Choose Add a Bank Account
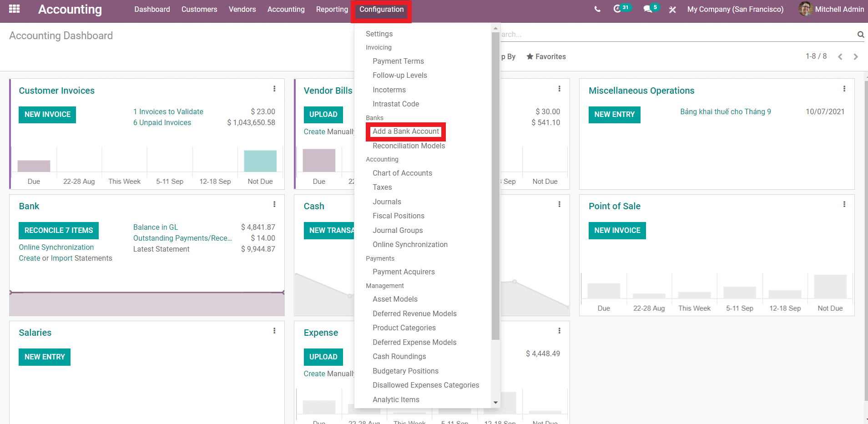This screenshot has width=868, height=424. tap(406, 131)
